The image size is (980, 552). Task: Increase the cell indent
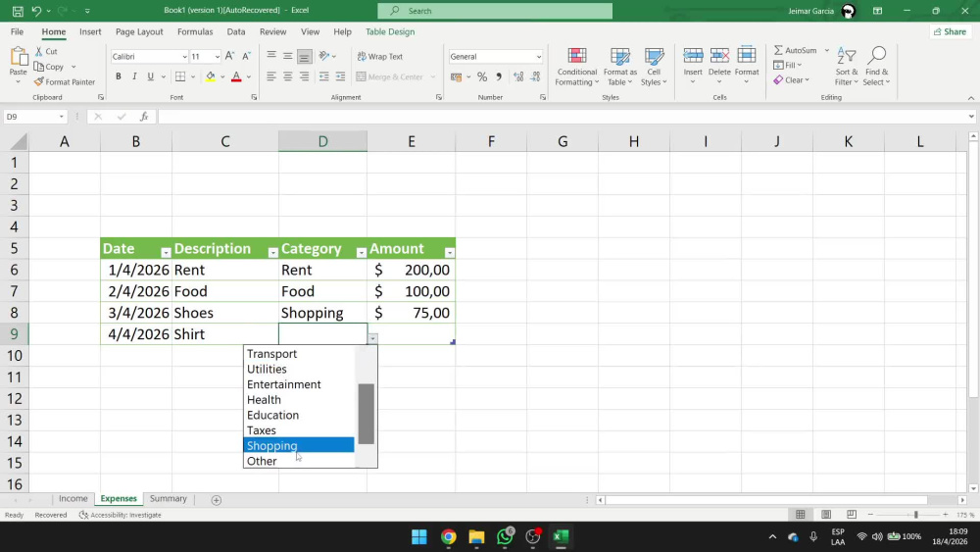[x=340, y=76]
